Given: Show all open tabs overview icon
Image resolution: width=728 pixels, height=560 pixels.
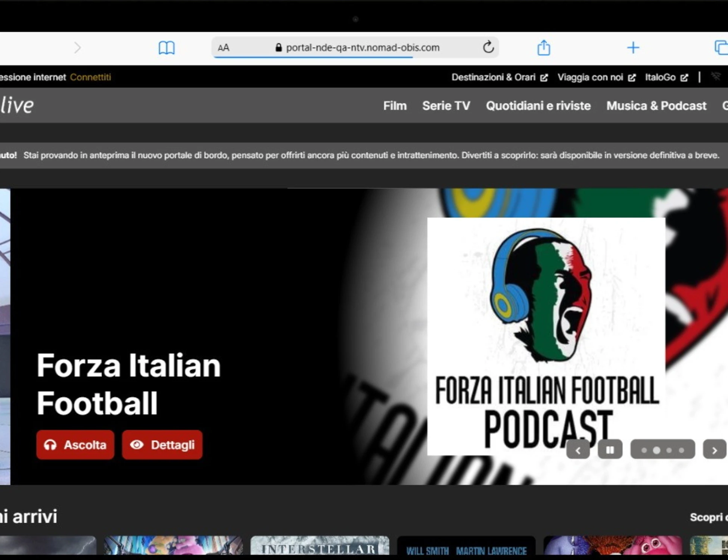Looking at the screenshot, I should pyautogui.click(x=721, y=48).
